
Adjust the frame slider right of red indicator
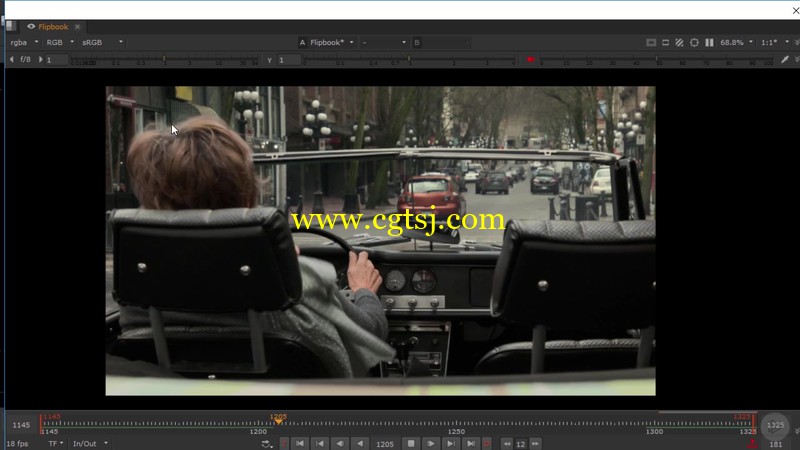(x=657, y=60)
